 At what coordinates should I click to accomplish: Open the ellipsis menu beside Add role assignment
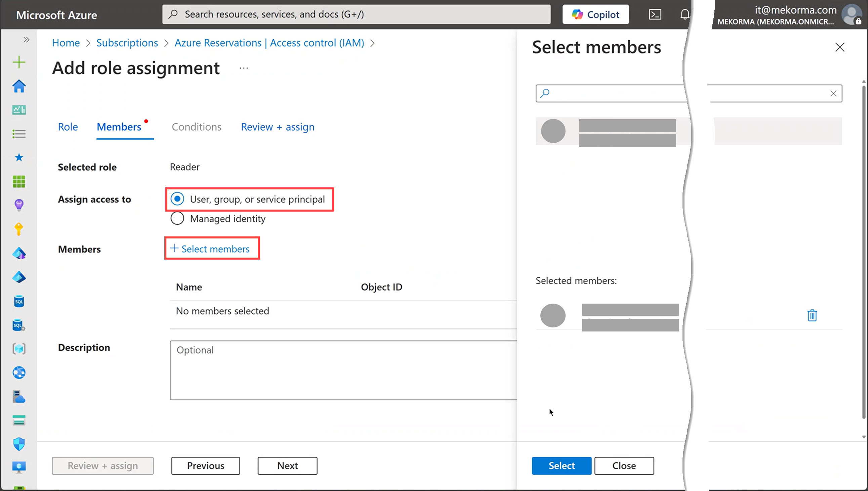(244, 68)
